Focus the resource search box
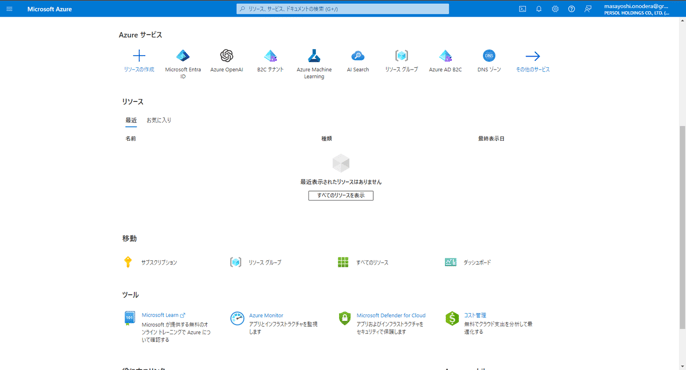This screenshot has width=686, height=370. tap(343, 9)
